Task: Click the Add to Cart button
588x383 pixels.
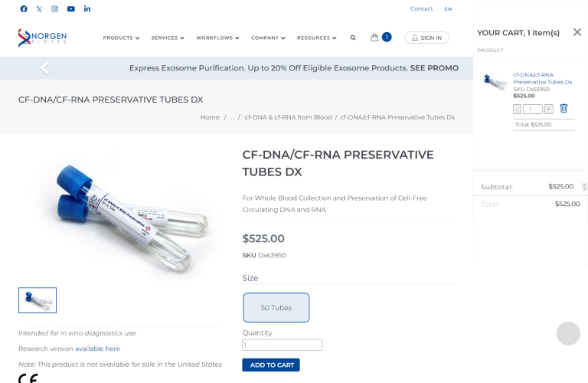Action: [271, 365]
